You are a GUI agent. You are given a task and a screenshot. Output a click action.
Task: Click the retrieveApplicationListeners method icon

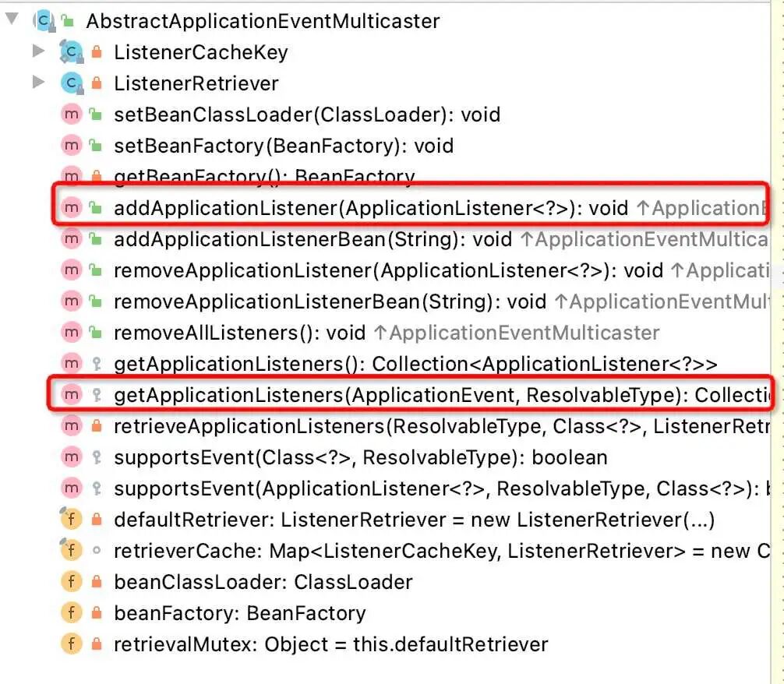tap(72, 426)
